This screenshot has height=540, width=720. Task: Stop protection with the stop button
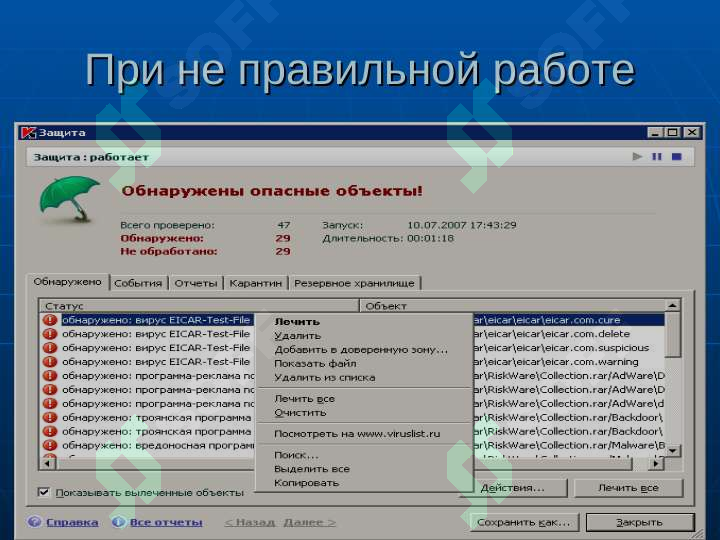click(x=676, y=157)
